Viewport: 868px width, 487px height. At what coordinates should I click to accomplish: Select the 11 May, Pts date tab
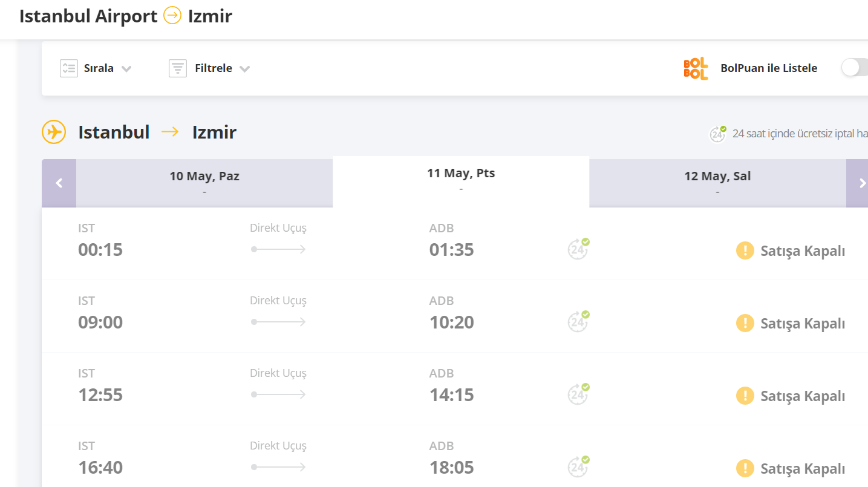pyautogui.click(x=461, y=180)
